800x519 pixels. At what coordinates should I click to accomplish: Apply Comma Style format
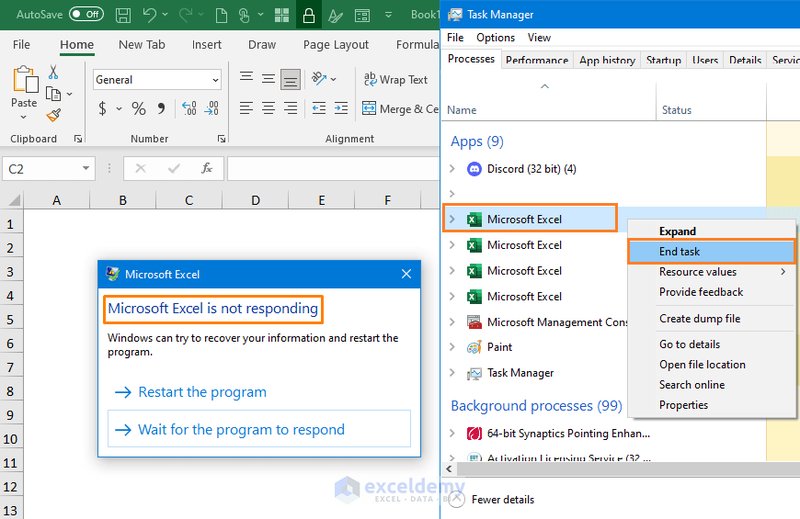161,108
